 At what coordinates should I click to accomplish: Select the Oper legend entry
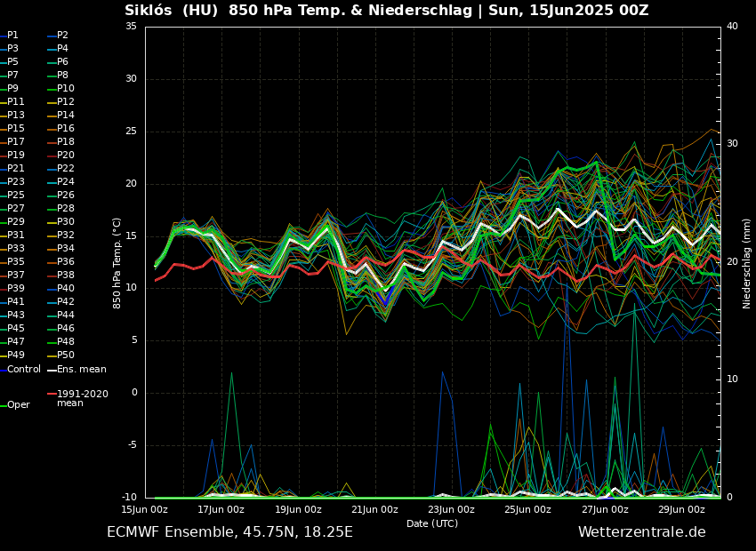(x=18, y=405)
